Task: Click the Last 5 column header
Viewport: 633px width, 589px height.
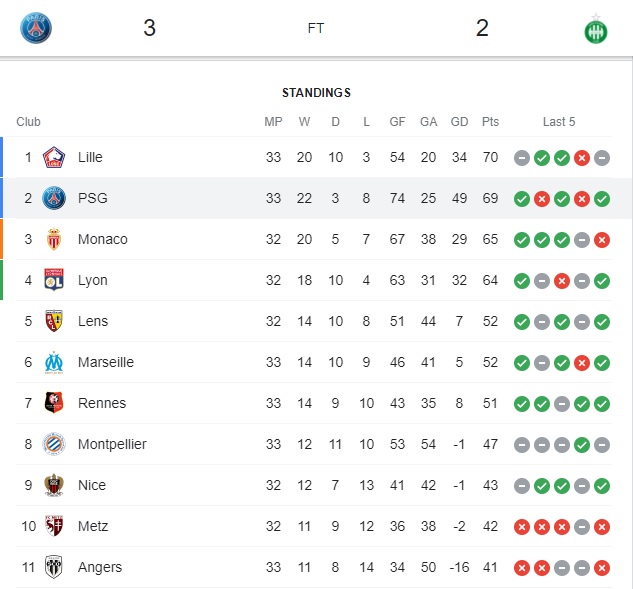Action: pos(559,122)
